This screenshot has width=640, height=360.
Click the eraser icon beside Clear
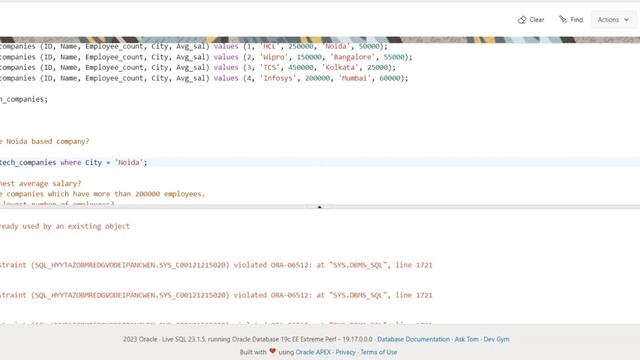pyautogui.click(x=522, y=20)
